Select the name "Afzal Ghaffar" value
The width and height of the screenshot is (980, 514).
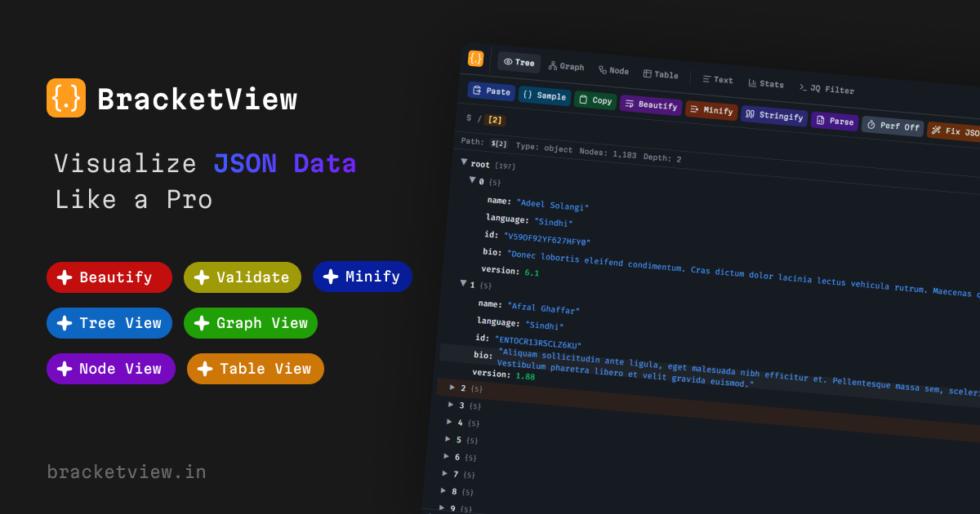pyautogui.click(x=543, y=308)
